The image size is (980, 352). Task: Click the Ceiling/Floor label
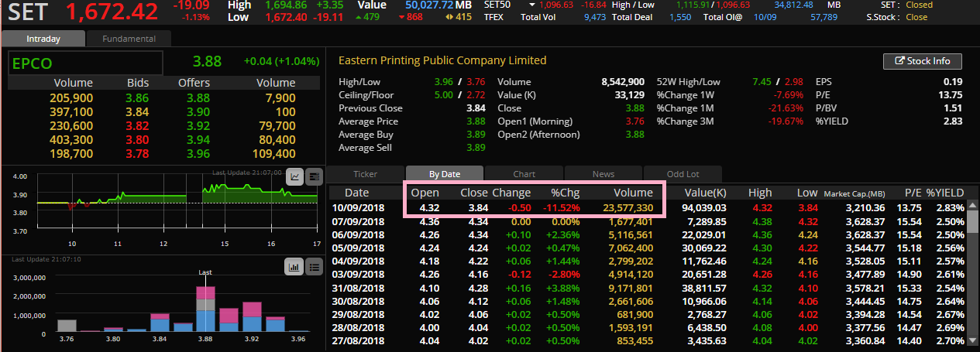coord(366,94)
